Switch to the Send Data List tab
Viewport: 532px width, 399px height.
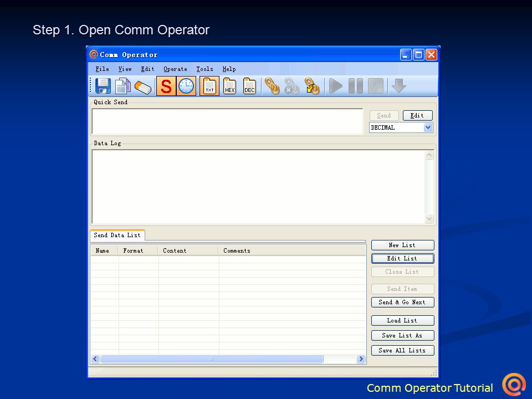117,235
